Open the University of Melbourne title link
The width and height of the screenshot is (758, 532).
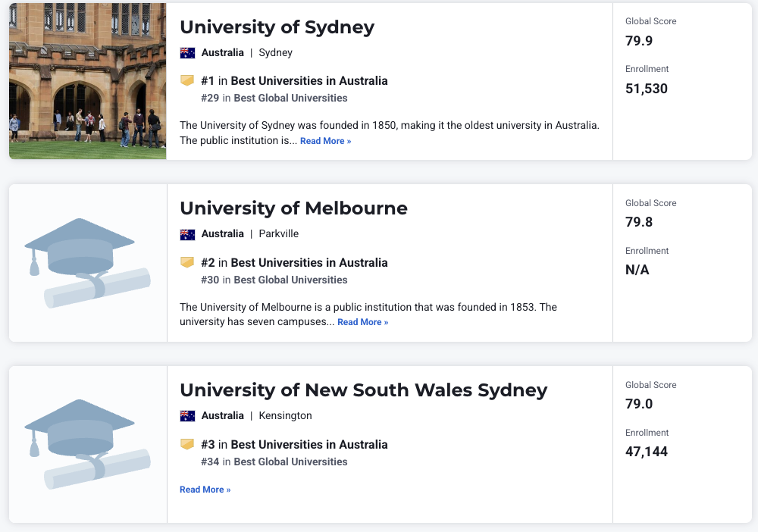pos(293,208)
